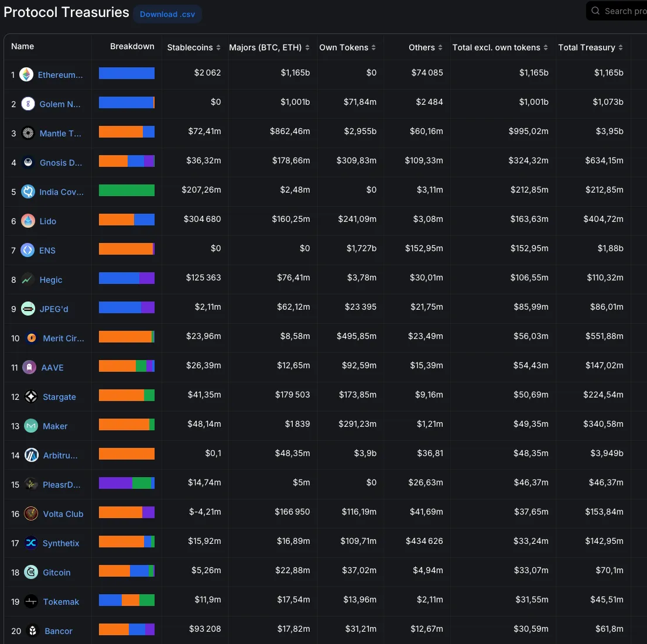This screenshot has width=647, height=644.
Task: Click the search magnifier icon
Action: (x=595, y=11)
